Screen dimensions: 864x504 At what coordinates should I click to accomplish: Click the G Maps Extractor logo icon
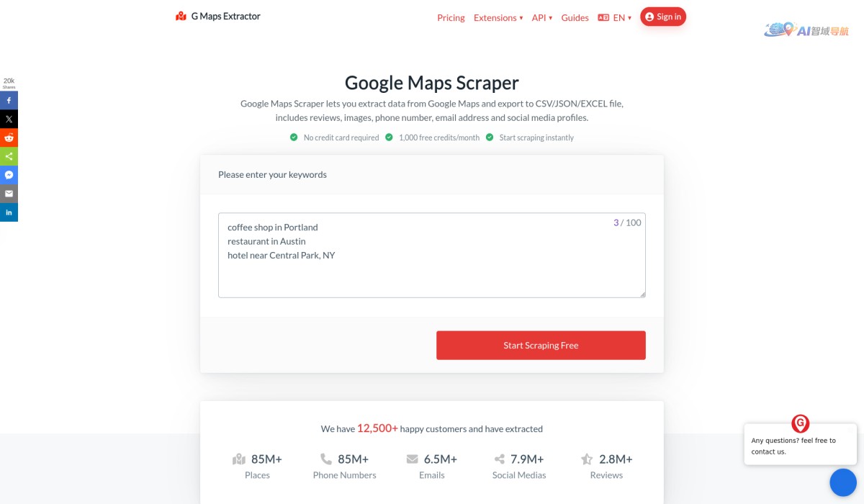(x=181, y=16)
